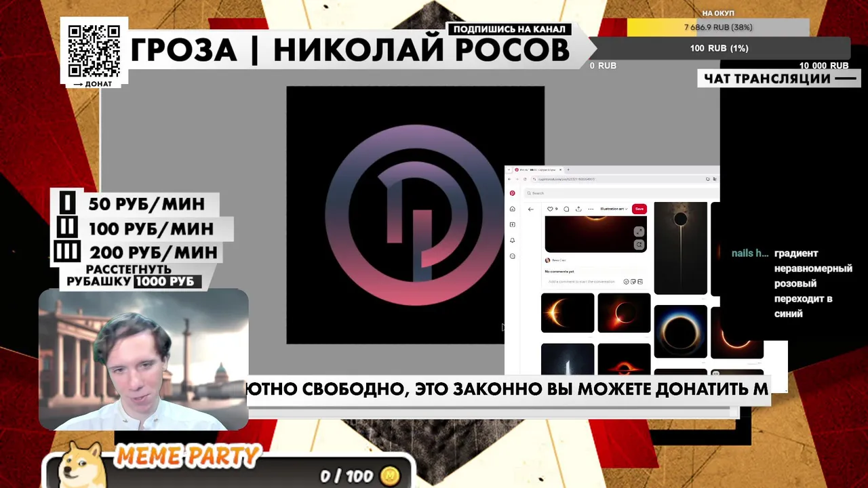868x488 pixels.
Task: Click the 50 РУБ/МИН price line
Action: [145, 203]
